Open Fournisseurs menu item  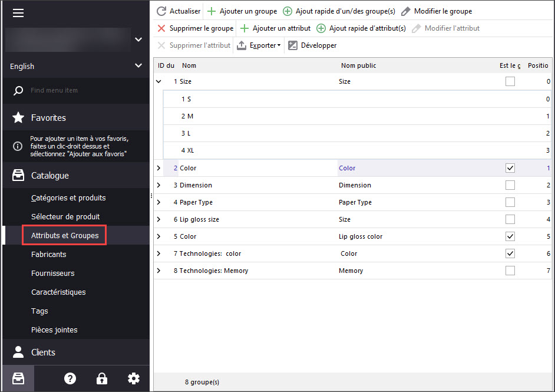point(53,273)
